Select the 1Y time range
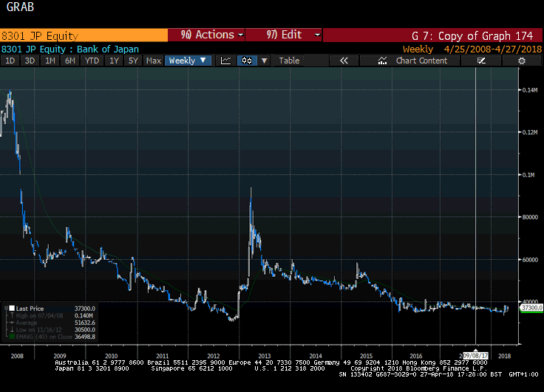The image size is (544, 392). pos(115,61)
